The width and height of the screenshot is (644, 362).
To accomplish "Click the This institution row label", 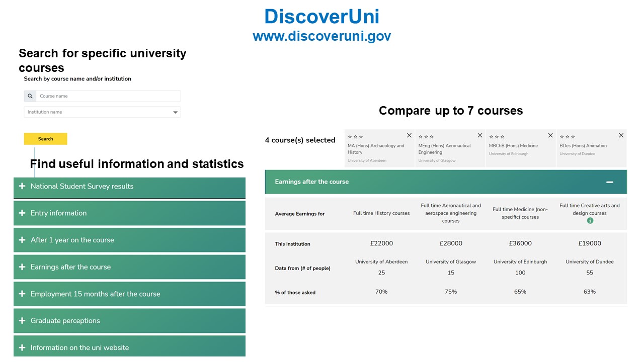I will pyautogui.click(x=293, y=244).
